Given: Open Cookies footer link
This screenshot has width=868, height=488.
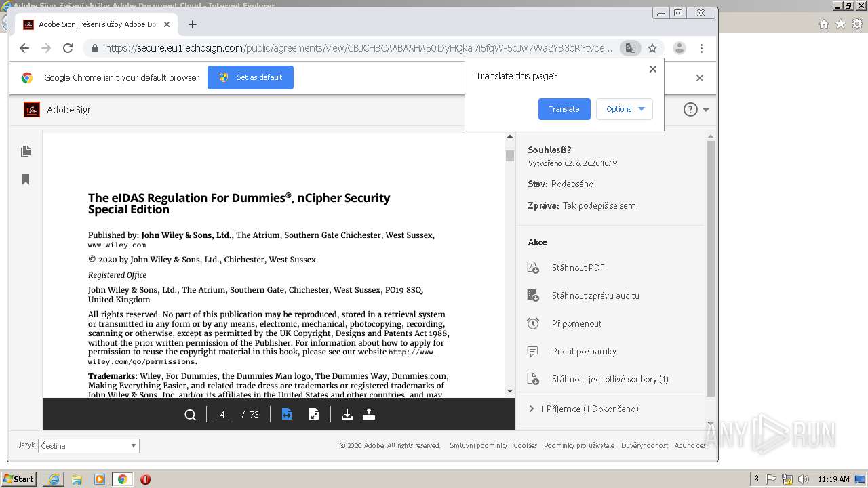Looking at the screenshot, I should [x=526, y=445].
